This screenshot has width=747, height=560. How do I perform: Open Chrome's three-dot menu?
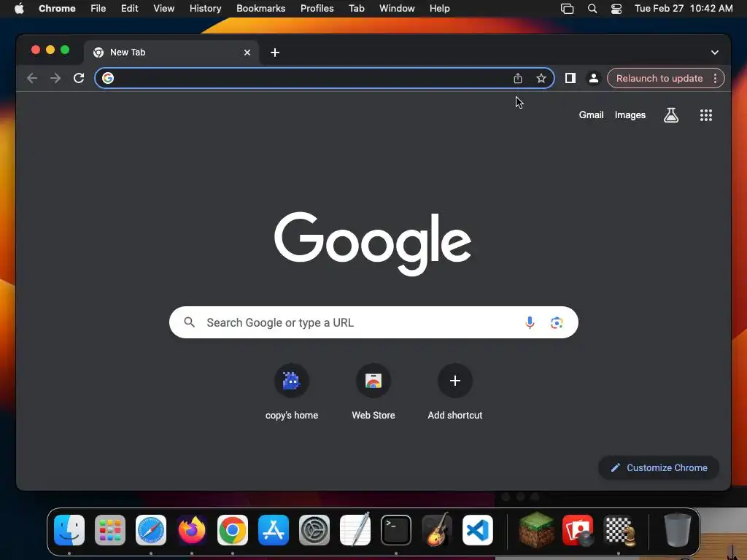coord(715,78)
